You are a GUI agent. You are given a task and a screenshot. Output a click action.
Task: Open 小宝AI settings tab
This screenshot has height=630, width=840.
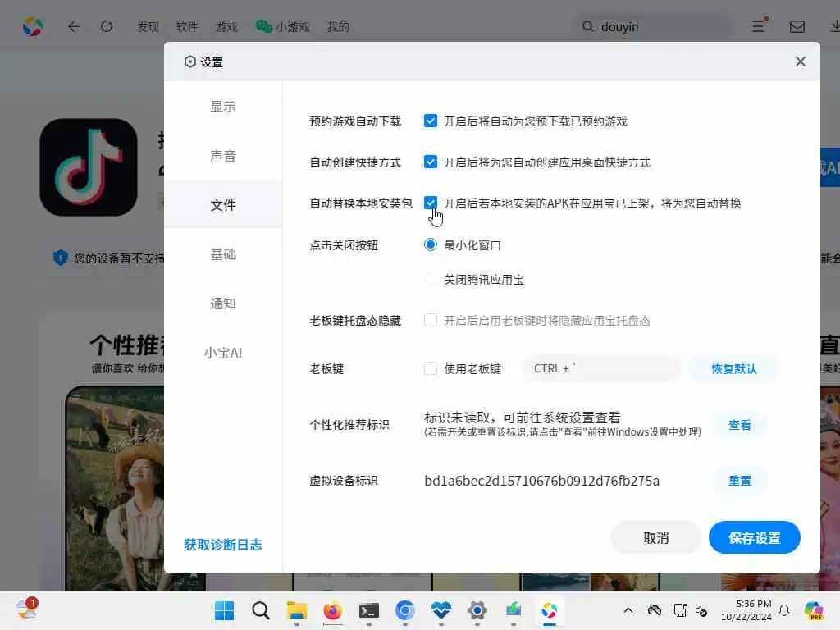(x=223, y=353)
